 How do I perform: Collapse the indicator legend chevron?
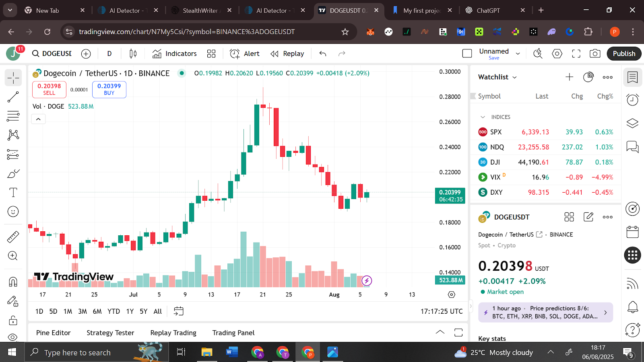click(38, 119)
